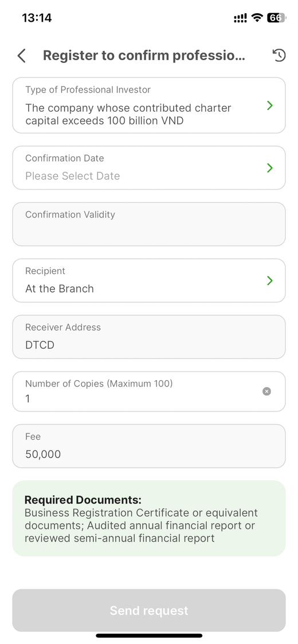Screen dimensions: 298x644
Task: Open the request history clock icon
Action: (279, 55)
